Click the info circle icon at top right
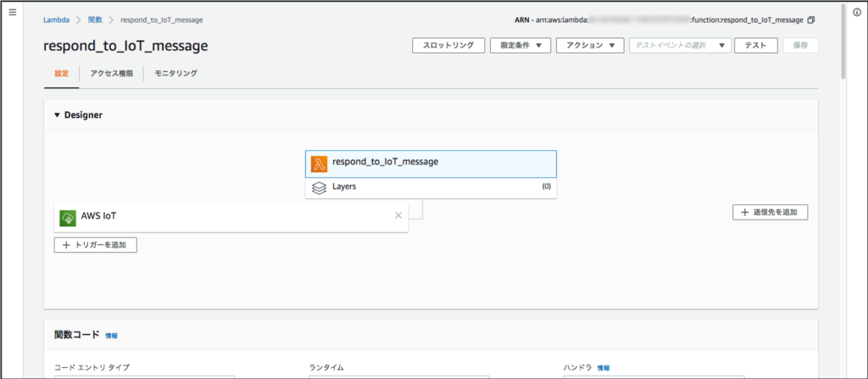The image size is (868, 379). 856,12
